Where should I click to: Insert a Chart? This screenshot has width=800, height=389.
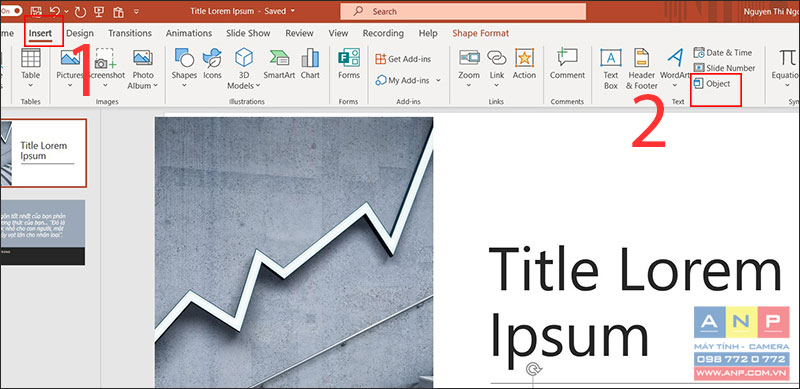(x=310, y=64)
